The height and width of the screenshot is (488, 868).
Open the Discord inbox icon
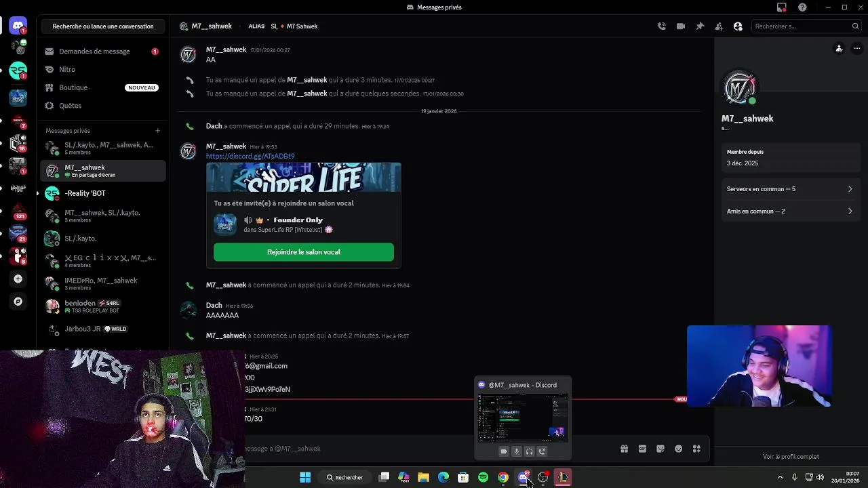point(782,7)
